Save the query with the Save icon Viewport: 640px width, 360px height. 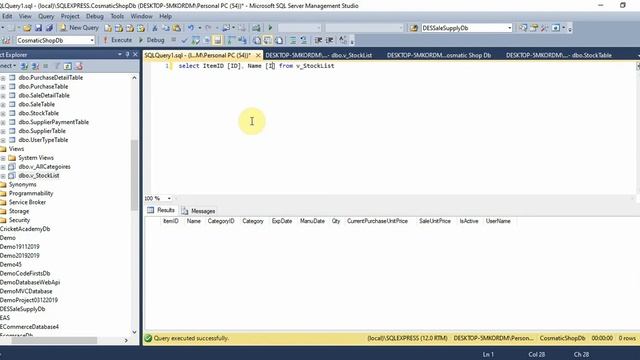(38, 28)
